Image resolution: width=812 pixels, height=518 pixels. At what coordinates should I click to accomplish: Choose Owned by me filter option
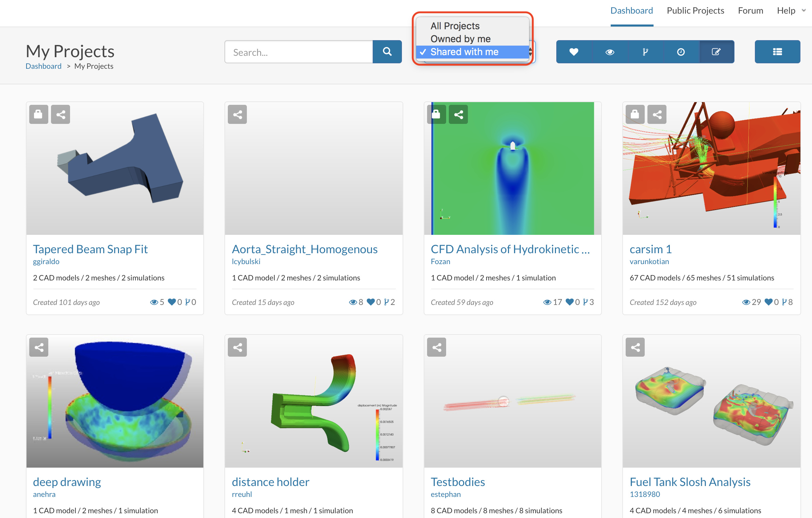tap(460, 39)
